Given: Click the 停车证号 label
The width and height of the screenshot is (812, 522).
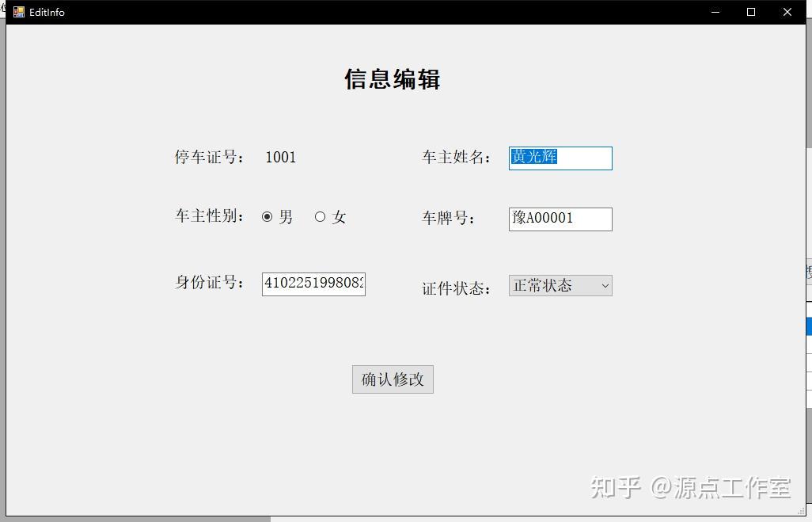Looking at the screenshot, I should [x=209, y=157].
